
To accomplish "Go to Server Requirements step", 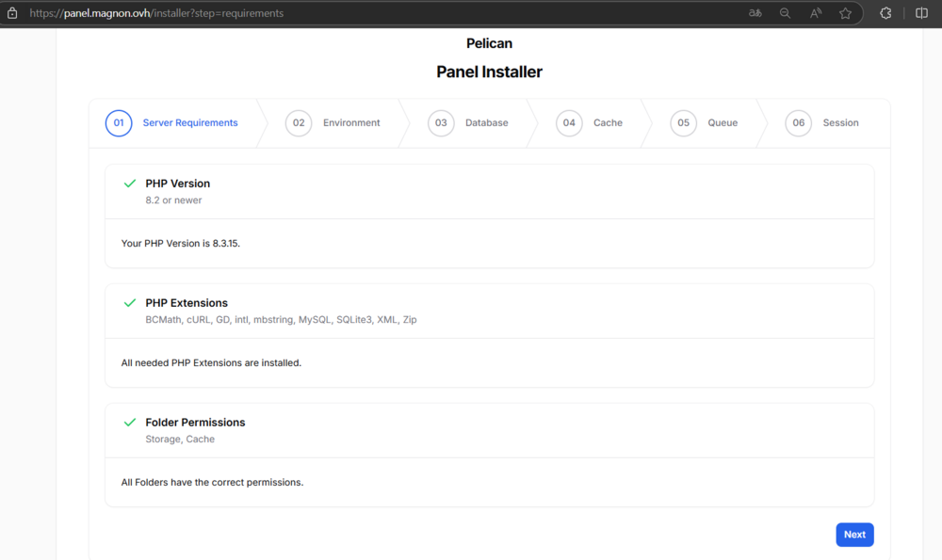I will point(190,122).
